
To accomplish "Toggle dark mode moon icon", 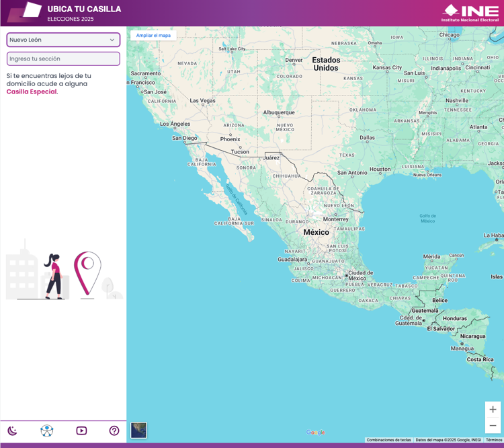I will pos(12,431).
